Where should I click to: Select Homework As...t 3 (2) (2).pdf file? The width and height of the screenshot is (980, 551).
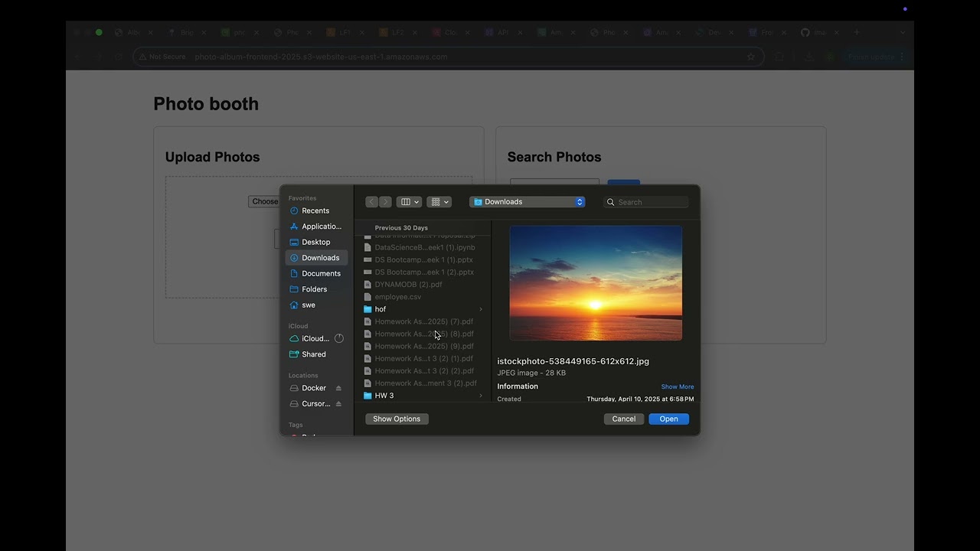click(x=423, y=370)
